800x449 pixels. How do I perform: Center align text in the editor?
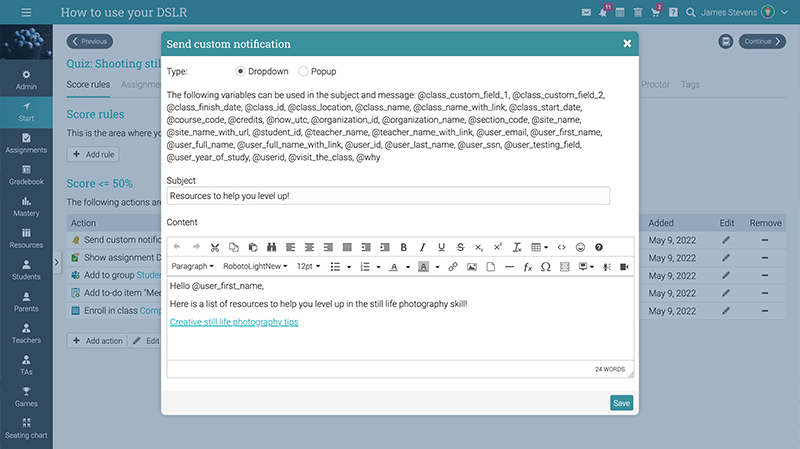click(x=309, y=247)
